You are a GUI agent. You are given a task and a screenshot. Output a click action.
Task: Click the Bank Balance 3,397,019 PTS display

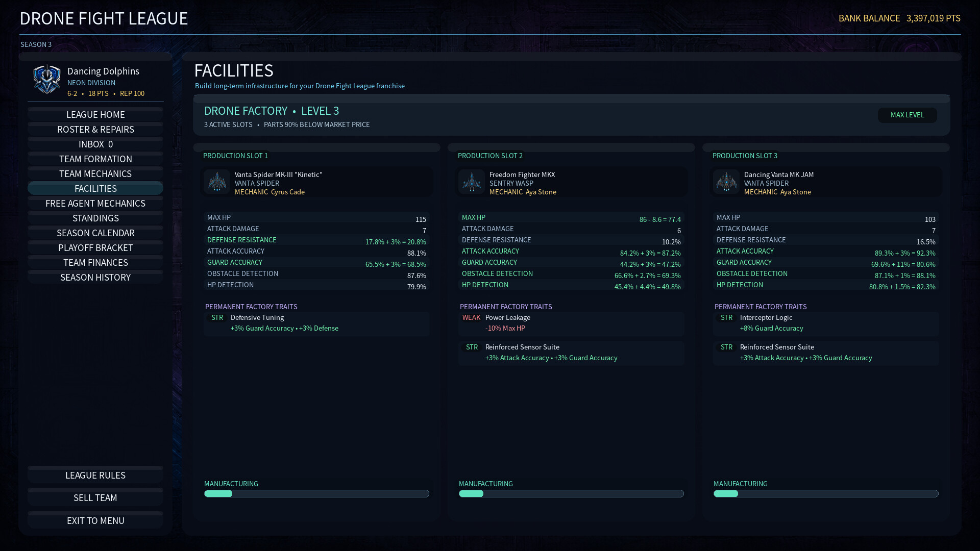click(x=899, y=18)
